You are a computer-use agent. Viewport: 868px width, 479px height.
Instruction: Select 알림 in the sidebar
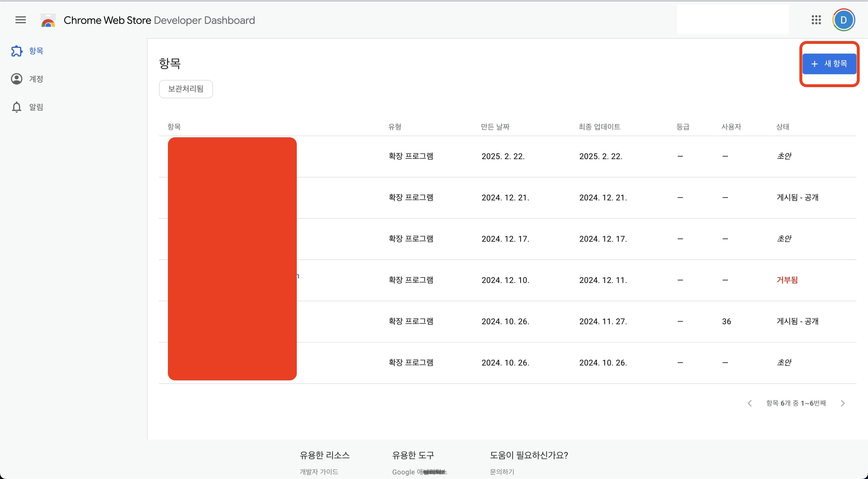[36, 107]
